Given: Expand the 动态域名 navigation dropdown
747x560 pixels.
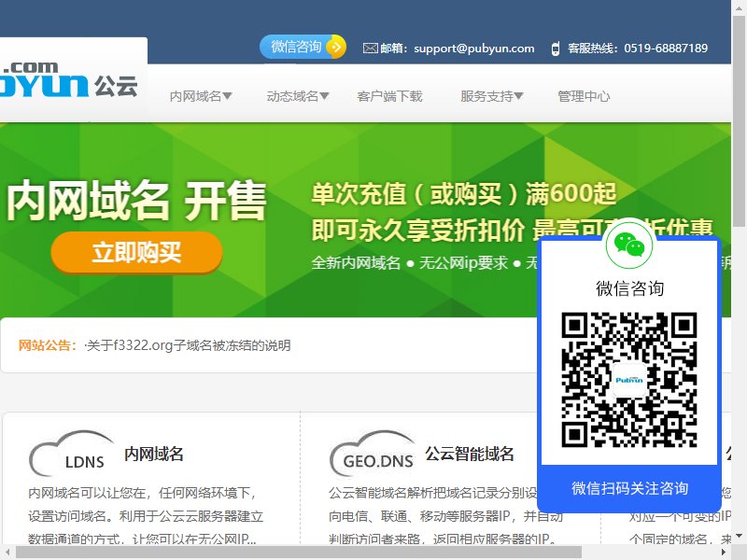Looking at the screenshot, I should pos(298,96).
